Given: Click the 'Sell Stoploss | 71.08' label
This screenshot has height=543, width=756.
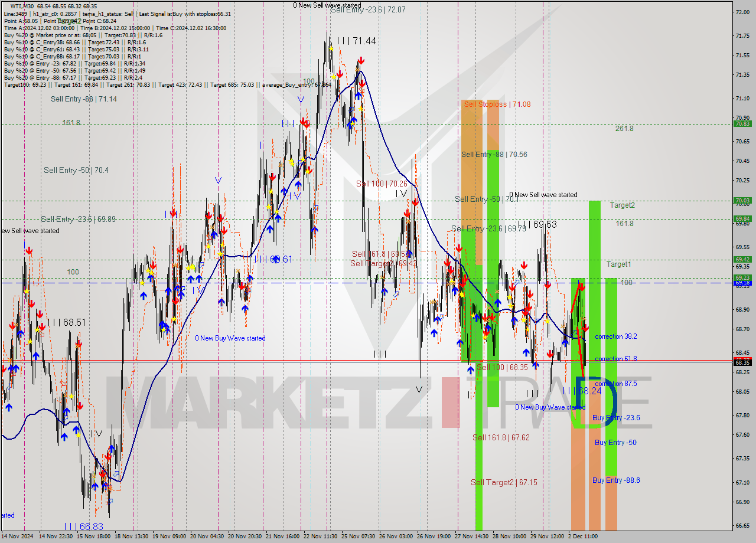Looking at the screenshot, I should [x=497, y=104].
